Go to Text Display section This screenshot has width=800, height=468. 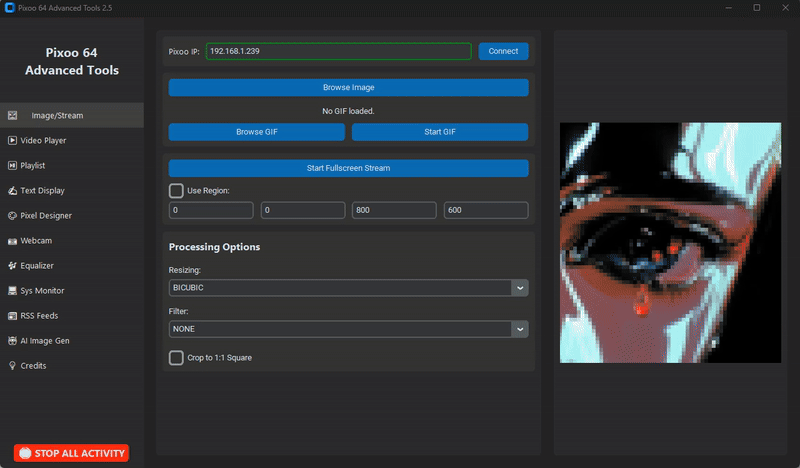71,190
